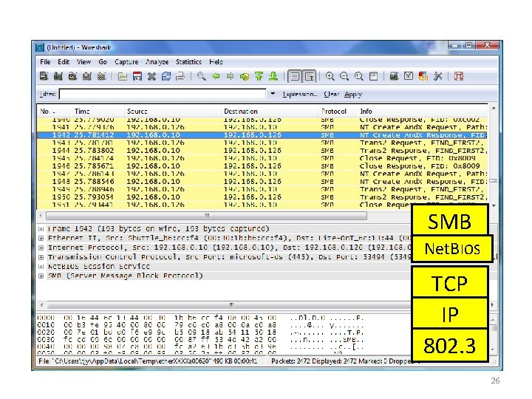The height and width of the screenshot is (399, 532).
Task: Focus the display Filter input field
Action: coord(163,94)
